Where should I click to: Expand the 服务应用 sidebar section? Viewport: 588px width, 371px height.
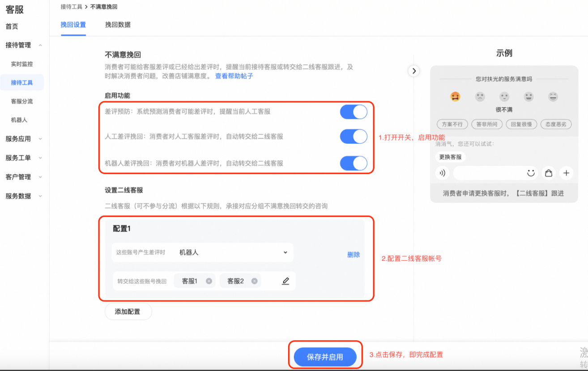(x=40, y=139)
